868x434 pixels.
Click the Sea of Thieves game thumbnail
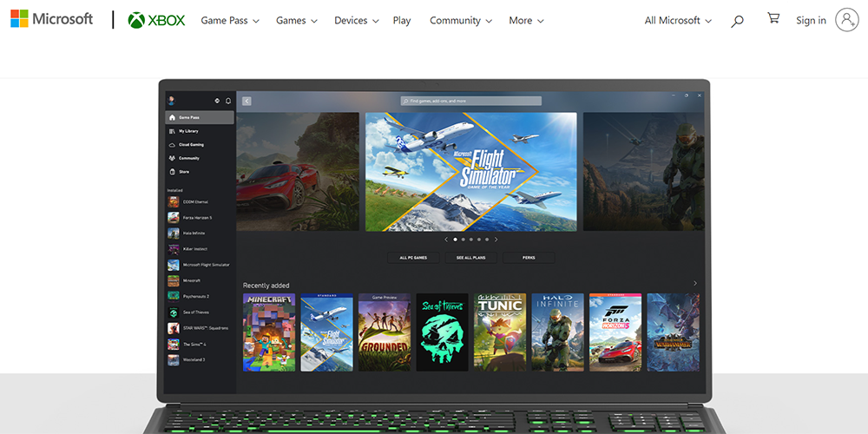443,332
